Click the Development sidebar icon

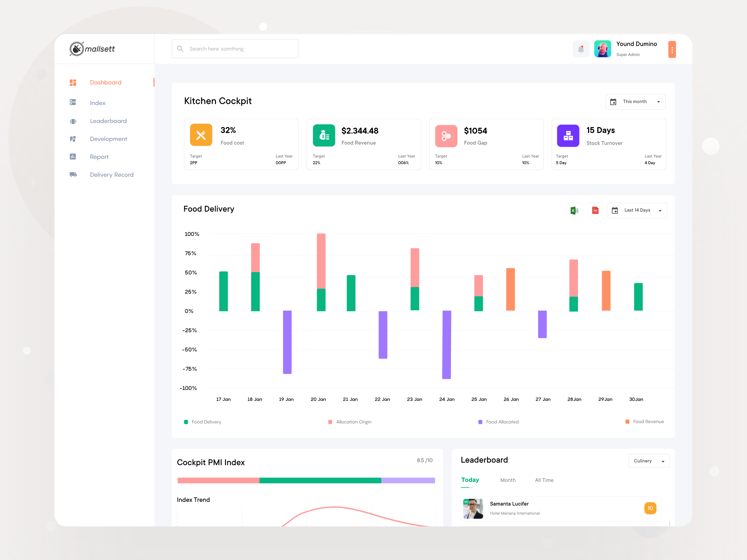[73, 139]
